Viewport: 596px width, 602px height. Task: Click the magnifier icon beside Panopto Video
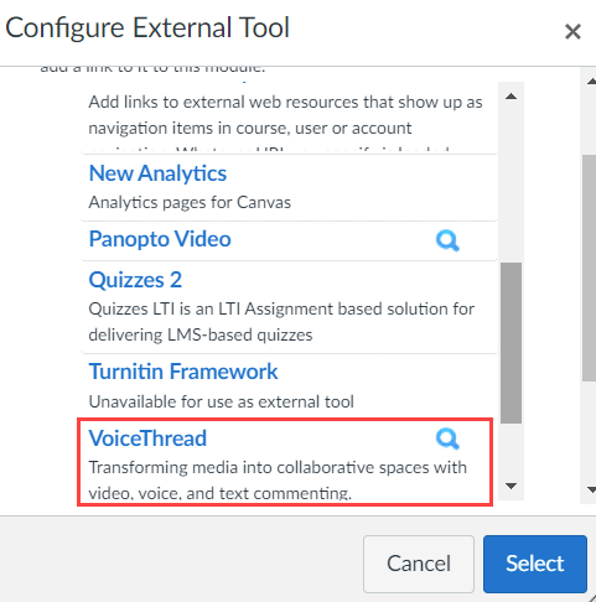(x=447, y=240)
